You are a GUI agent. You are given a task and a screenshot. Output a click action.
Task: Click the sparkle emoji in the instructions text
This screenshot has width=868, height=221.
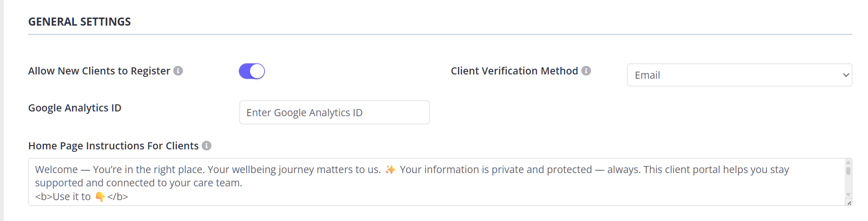(390, 170)
